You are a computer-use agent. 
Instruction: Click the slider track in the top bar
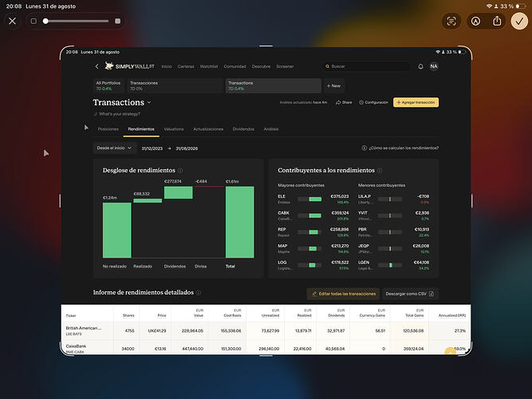click(77, 21)
